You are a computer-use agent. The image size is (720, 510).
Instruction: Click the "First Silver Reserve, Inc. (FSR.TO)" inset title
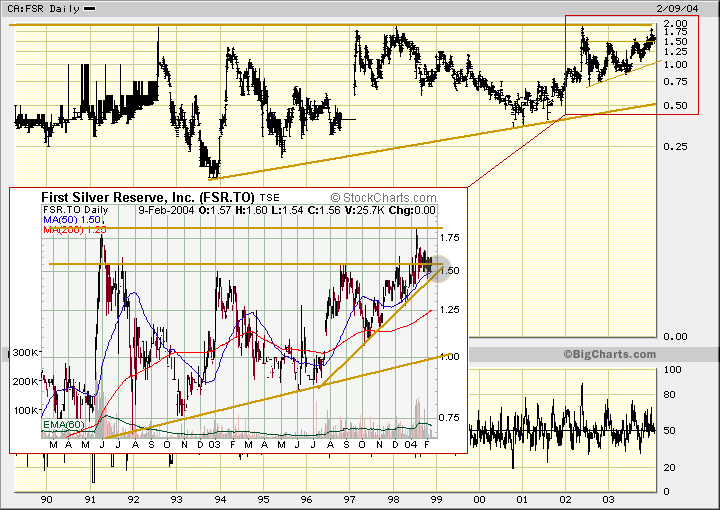(x=148, y=197)
